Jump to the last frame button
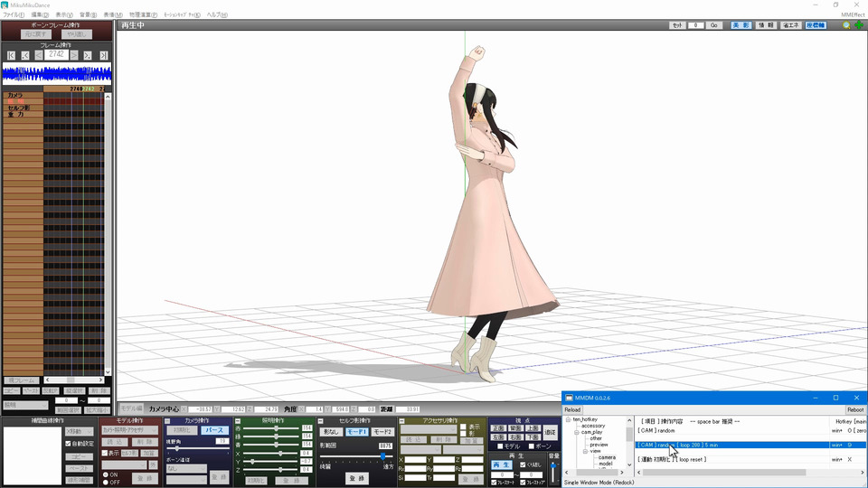Viewport: 868px width, 488px height. click(103, 55)
